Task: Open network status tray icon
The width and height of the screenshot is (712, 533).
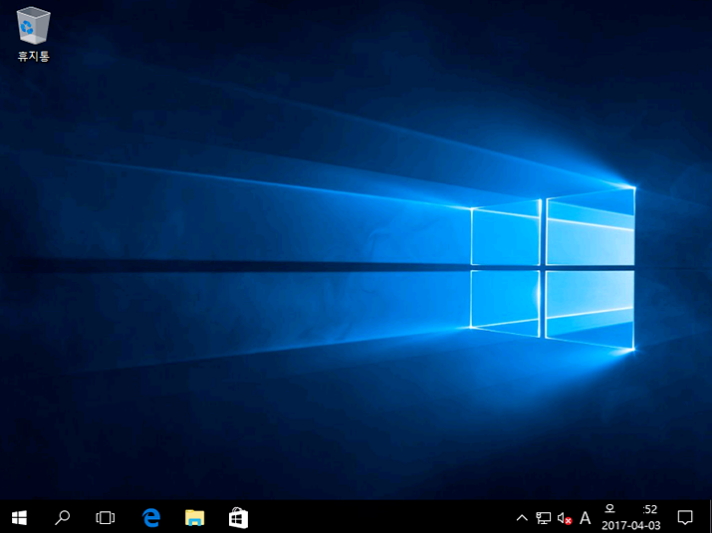Action: click(543, 518)
